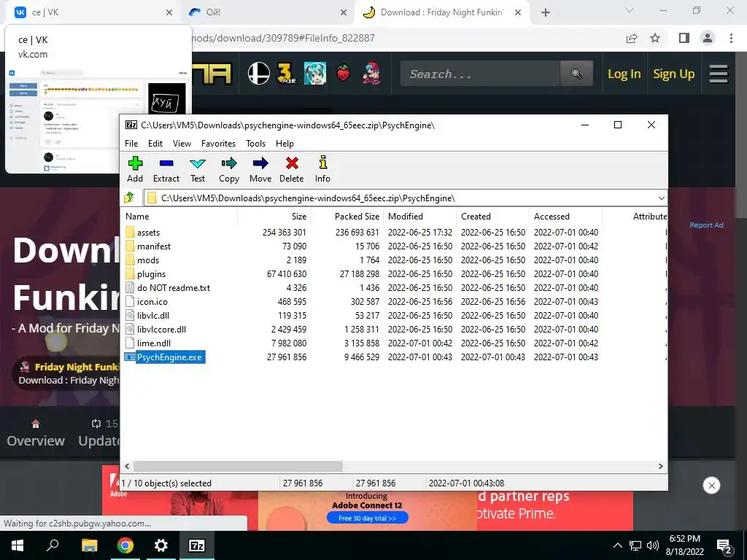This screenshot has height=560, width=747.
Task: Dismiss the ad with the round X button
Action: click(711, 485)
